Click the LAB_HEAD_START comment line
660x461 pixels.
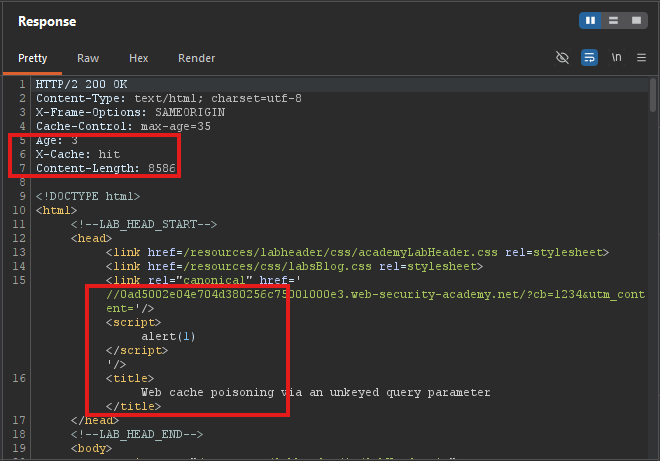pos(144,224)
